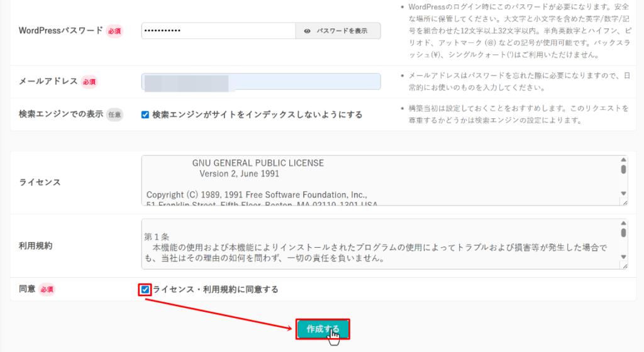Click the down arrow of 利用規約 scrollbar
Viewport: 644px width, 352px height.
[623, 256]
